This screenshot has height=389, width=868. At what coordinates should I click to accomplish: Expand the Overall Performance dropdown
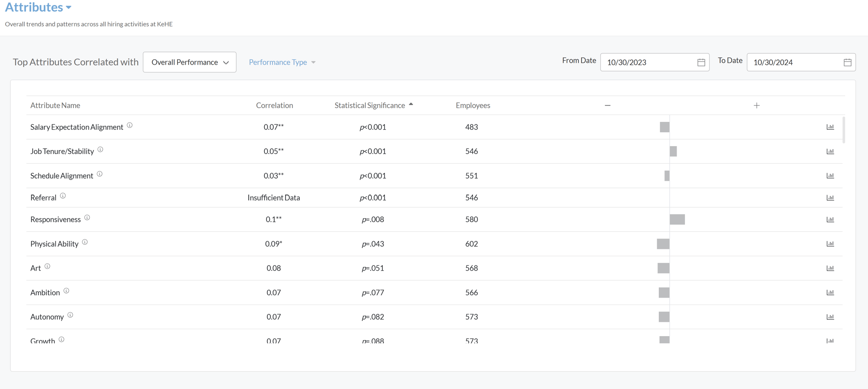190,62
